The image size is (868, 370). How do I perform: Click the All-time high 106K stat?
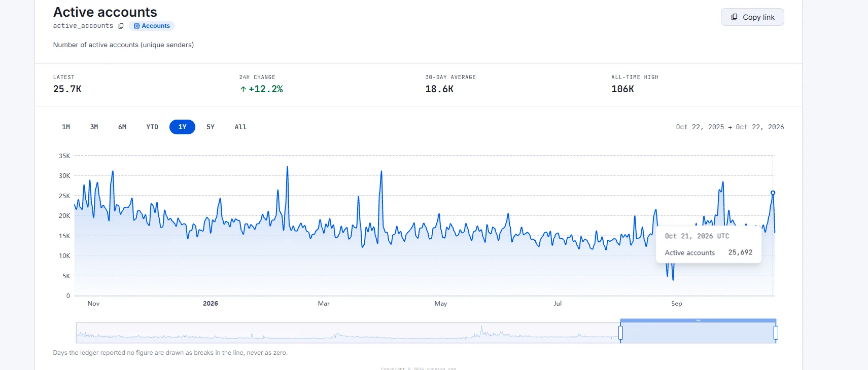click(622, 89)
